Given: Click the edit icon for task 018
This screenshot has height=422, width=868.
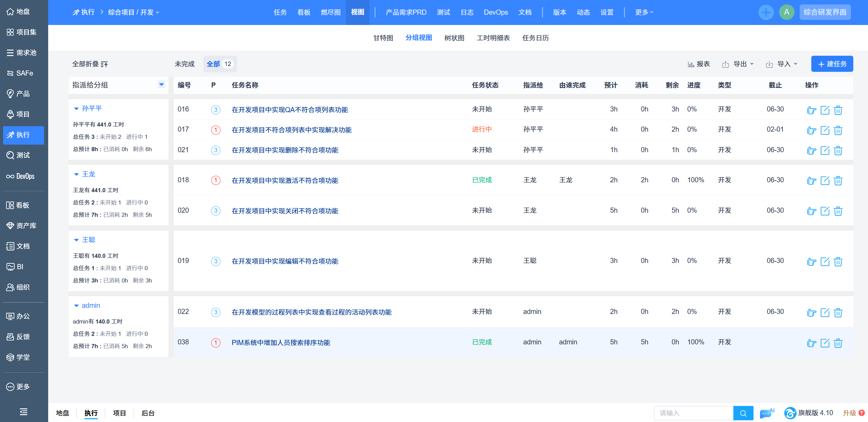Looking at the screenshot, I should (825, 181).
